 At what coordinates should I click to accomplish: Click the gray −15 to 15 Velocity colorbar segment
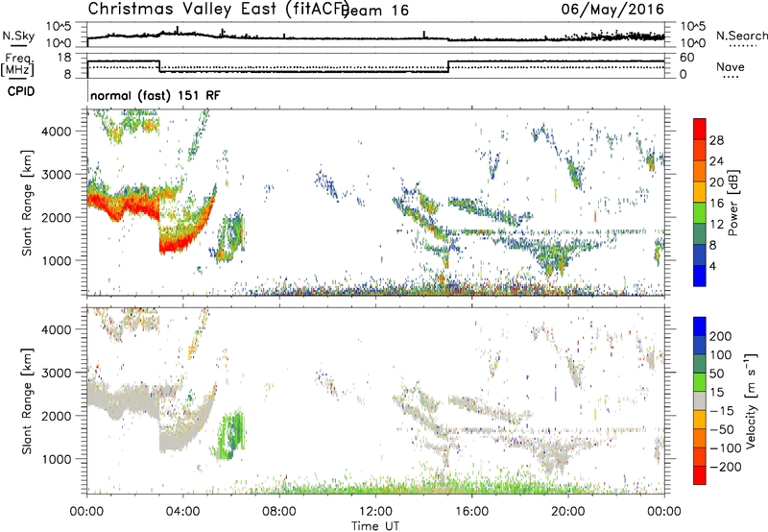tap(700, 401)
